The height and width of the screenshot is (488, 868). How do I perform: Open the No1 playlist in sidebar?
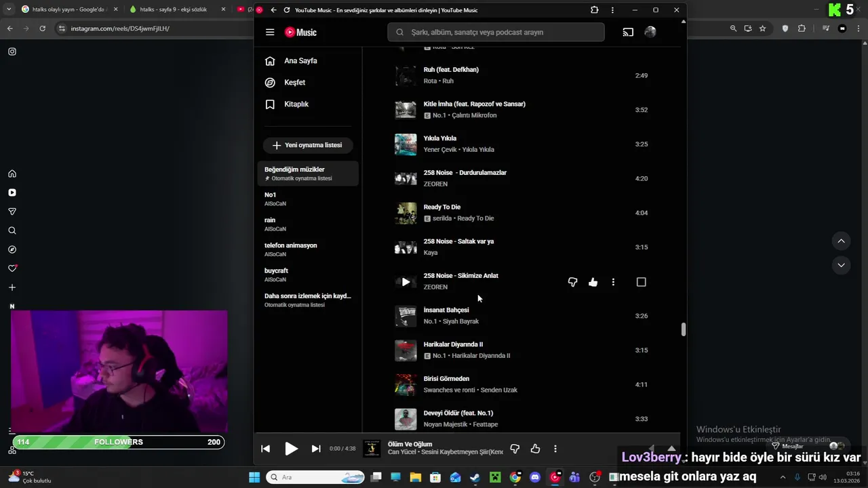tap(309, 199)
